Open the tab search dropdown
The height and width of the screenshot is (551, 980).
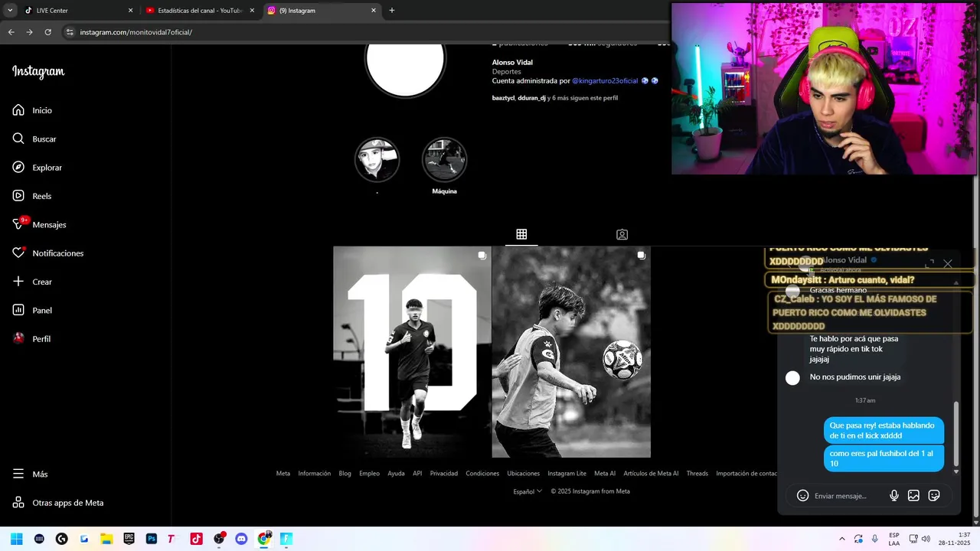(10, 11)
